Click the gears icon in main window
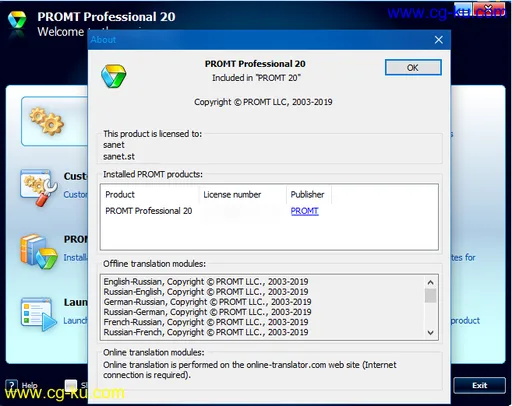The width and height of the screenshot is (512, 406). tap(47, 121)
